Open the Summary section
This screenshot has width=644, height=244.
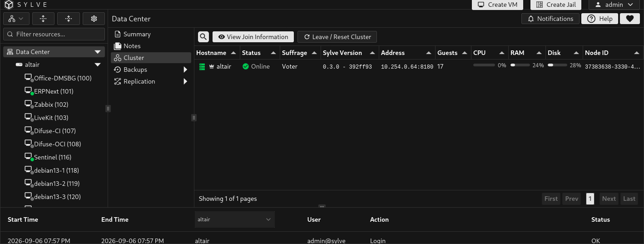pyautogui.click(x=151, y=34)
